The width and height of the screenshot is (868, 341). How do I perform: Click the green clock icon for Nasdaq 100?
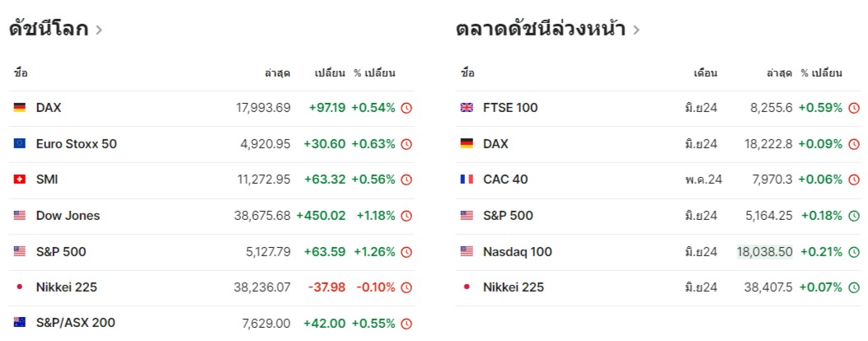point(854,252)
